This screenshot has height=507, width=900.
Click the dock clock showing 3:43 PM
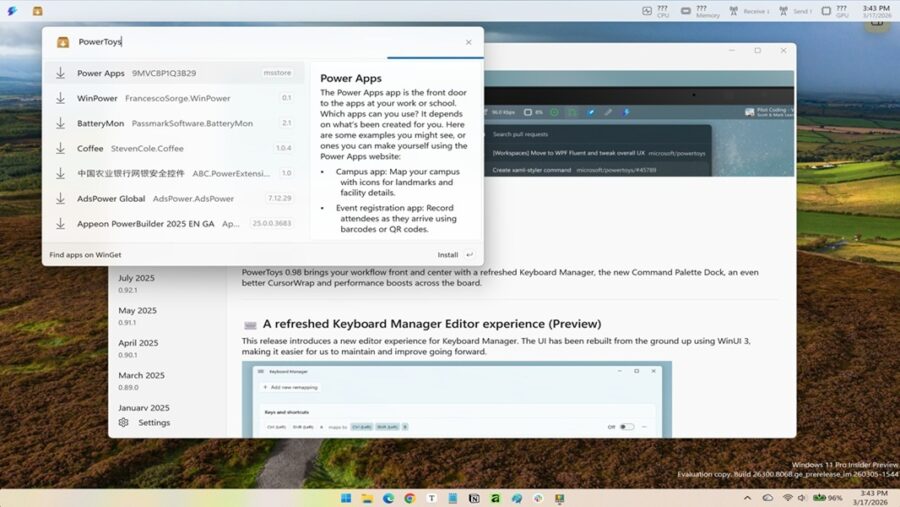click(x=876, y=11)
